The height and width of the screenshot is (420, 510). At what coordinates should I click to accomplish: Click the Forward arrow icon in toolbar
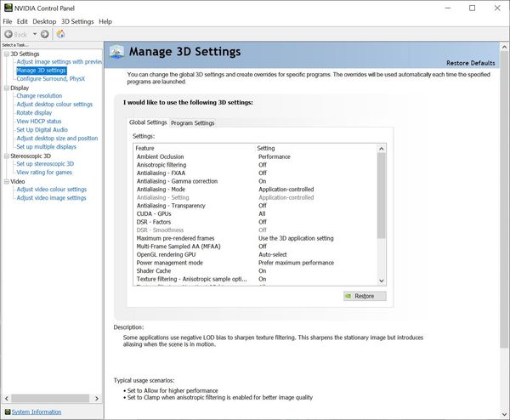coord(44,34)
